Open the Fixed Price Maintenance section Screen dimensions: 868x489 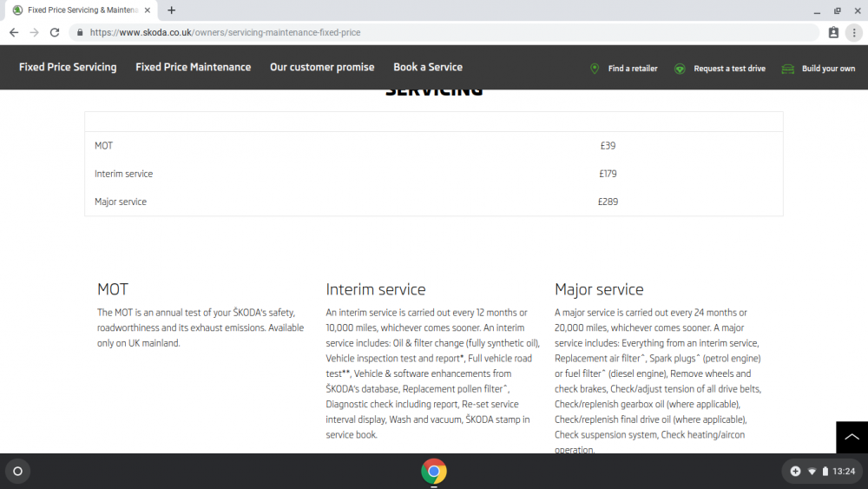tap(194, 67)
